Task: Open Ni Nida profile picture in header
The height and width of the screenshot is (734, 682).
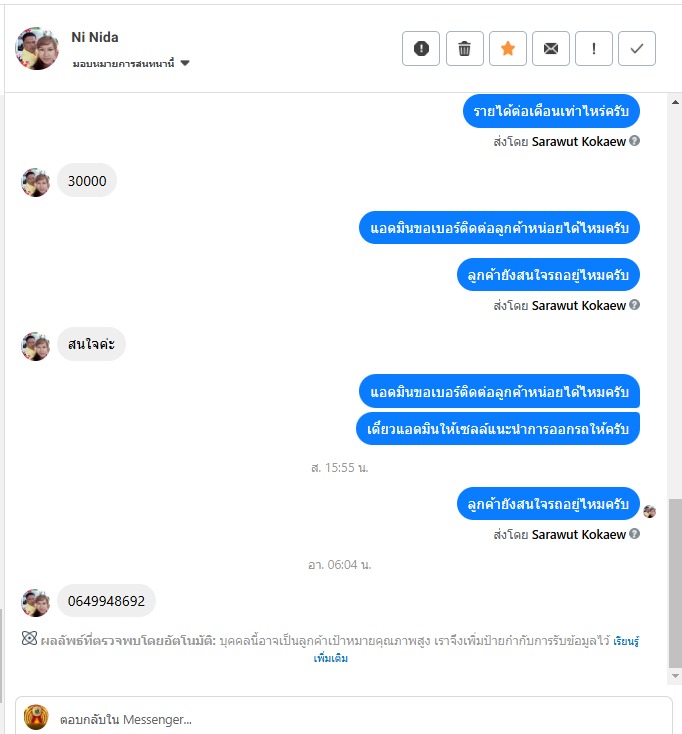Action: (x=37, y=48)
